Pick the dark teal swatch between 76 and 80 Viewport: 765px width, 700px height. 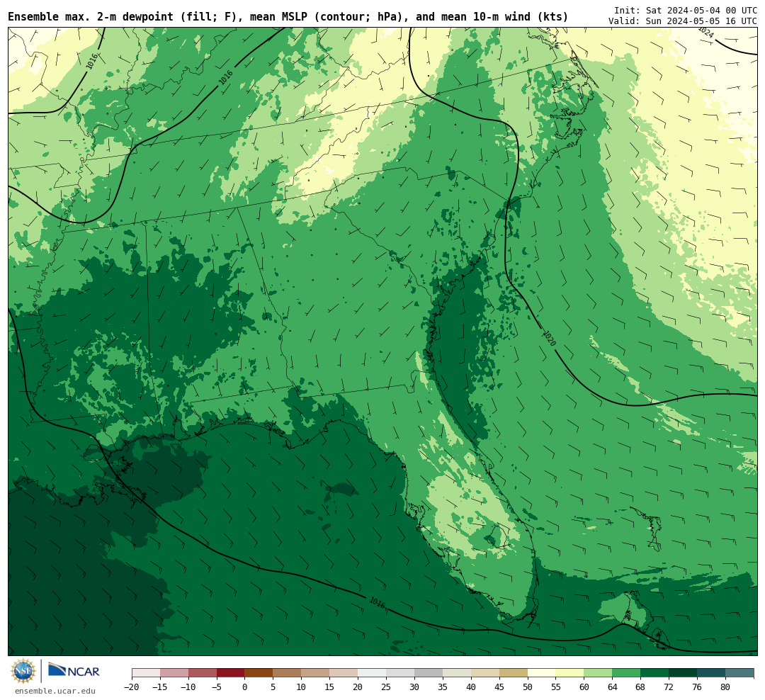[712, 673]
